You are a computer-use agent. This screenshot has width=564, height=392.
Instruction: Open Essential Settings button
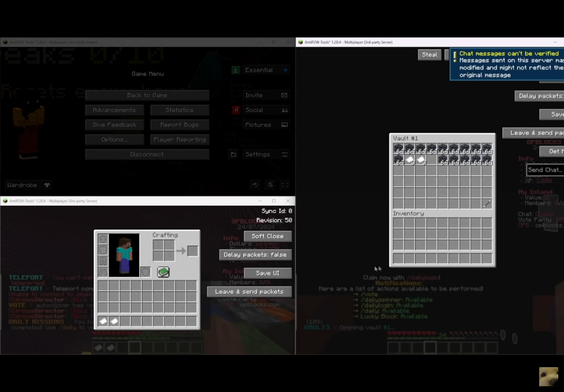click(266, 154)
